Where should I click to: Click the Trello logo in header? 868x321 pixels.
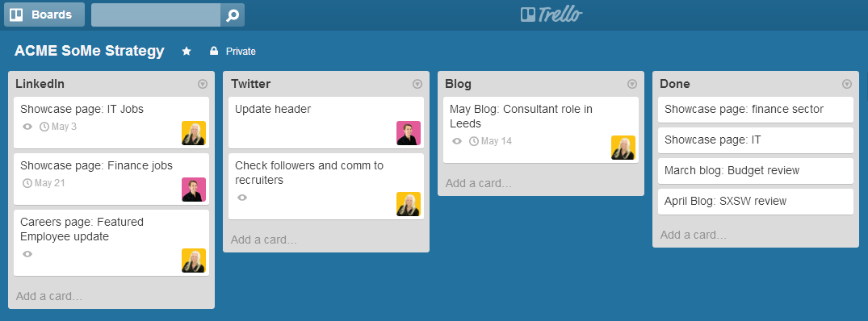pos(552,14)
